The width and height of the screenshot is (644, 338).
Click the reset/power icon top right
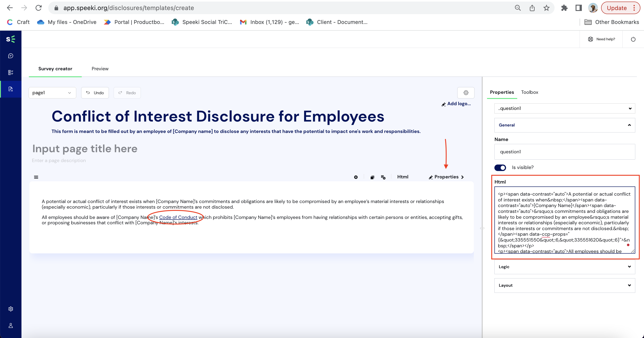pyautogui.click(x=633, y=39)
